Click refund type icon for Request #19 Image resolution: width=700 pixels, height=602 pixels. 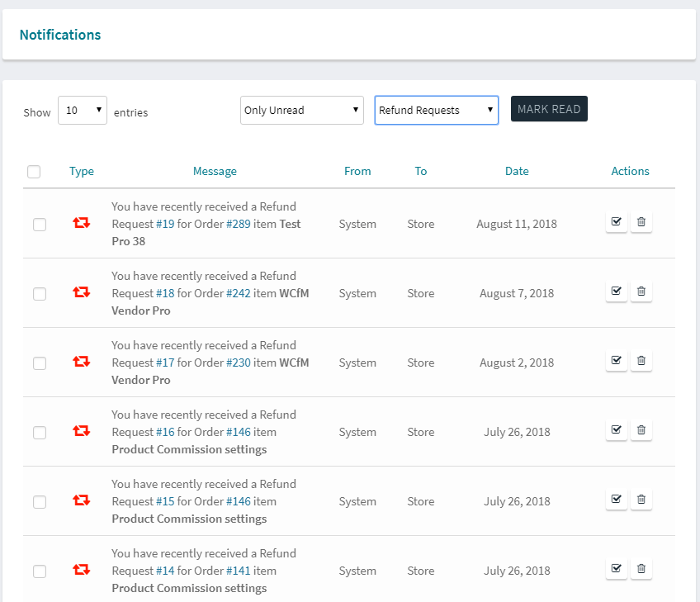(x=81, y=223)
